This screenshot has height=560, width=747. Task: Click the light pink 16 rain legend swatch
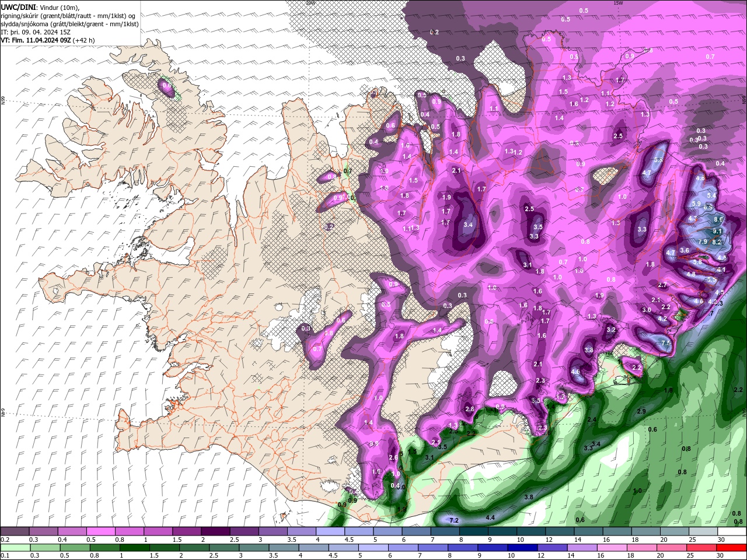(x=612, y=548)
